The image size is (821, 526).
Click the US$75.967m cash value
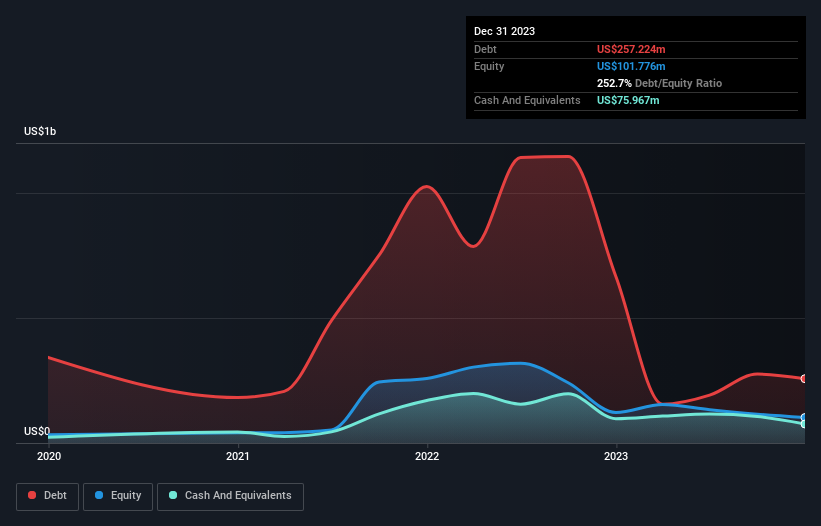(x=628, y=100)
